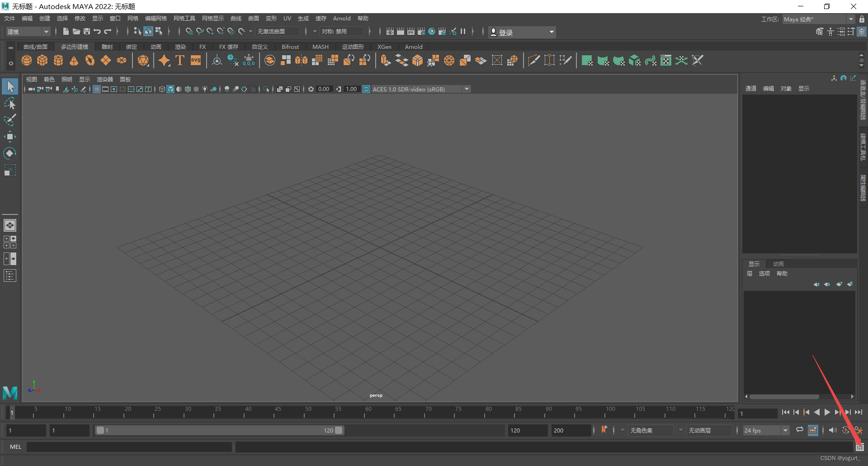Open the ACES 1.0 SDR-video color dropdown
The height and width of the screenshot is (466, 868).
[x=466, y=89]
